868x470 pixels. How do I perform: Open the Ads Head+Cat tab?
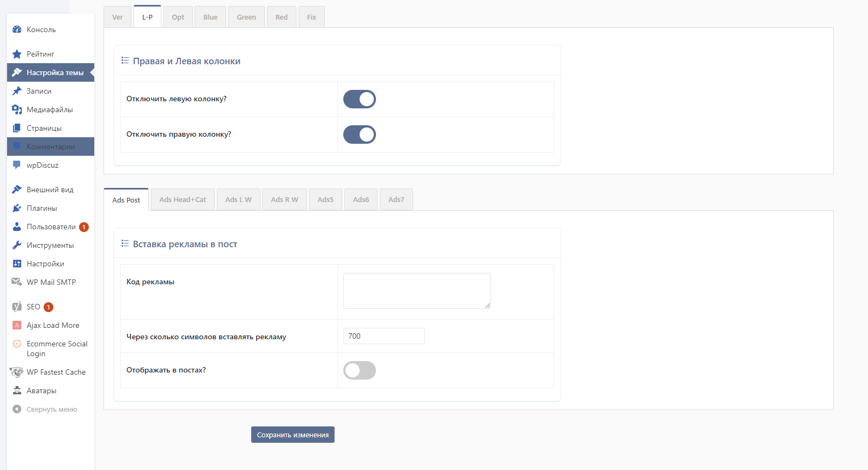183,199
